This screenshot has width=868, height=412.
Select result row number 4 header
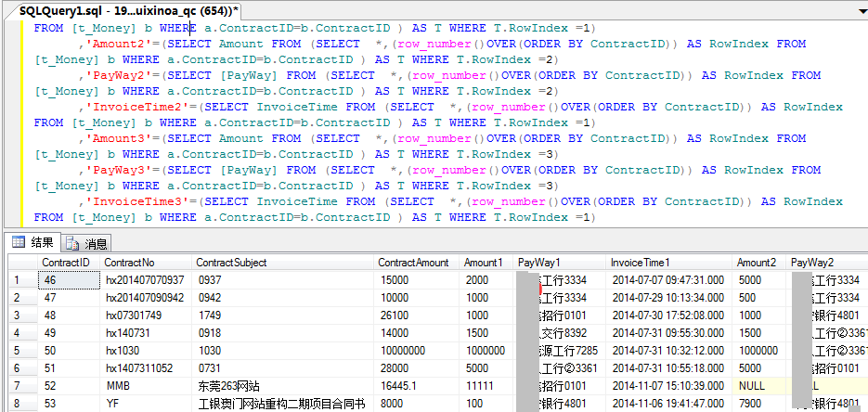[24, 333]
